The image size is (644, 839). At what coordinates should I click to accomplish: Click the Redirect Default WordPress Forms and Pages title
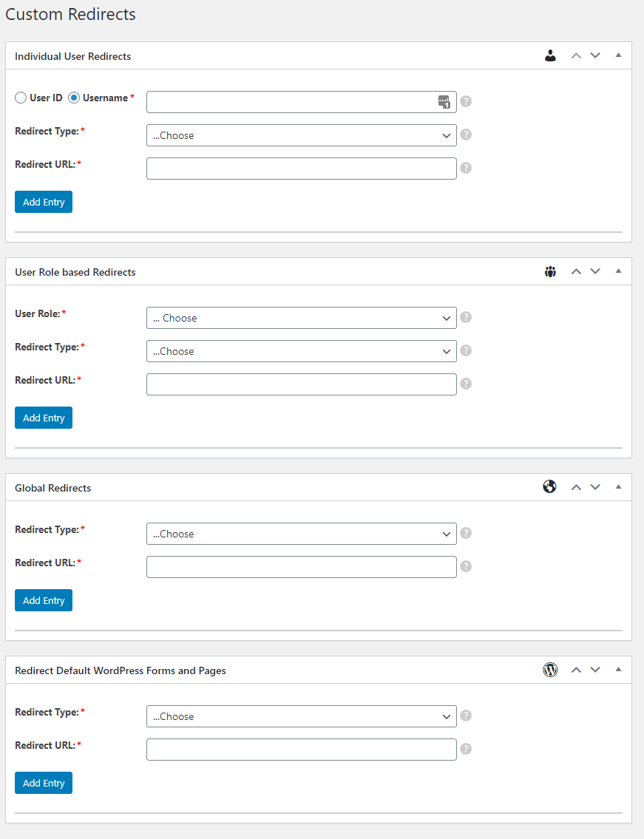[x=121, y=670]
